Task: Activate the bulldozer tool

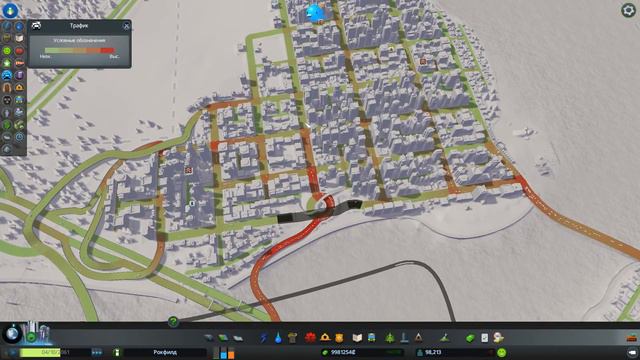Action: (632, 338)
